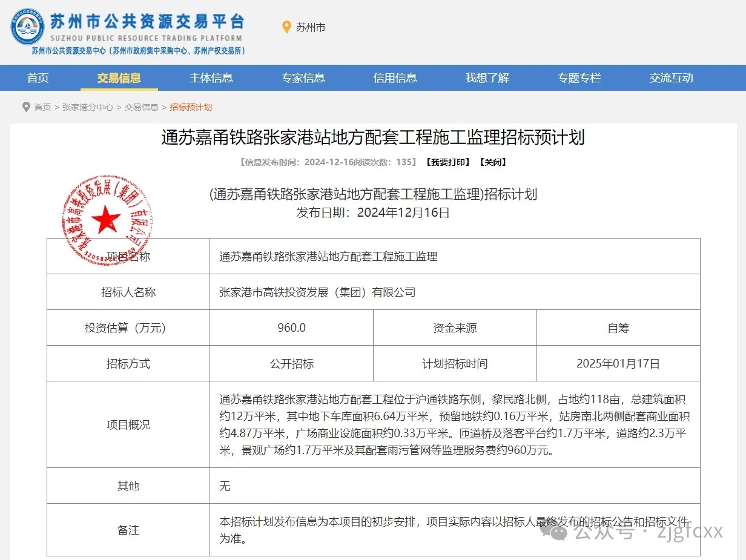The width and height of the screenshot is (746, 560).
Task: Click the 投资估算（万元） label cell
Action: point(128,328)
